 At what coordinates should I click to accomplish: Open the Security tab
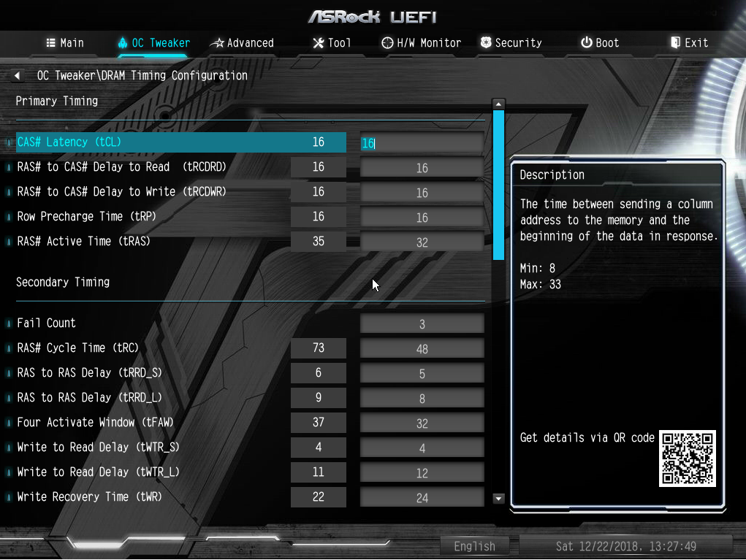(x=511, y=43)
